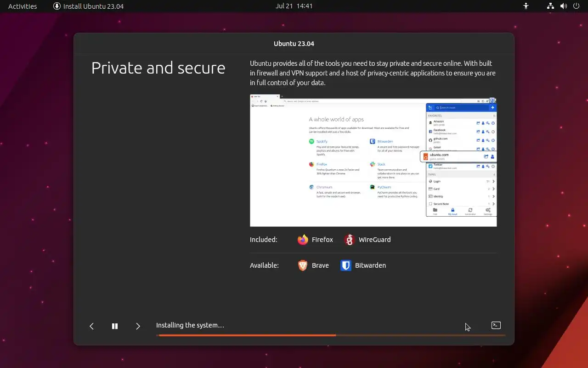Click the Included: label
Viewport: 588px width, 368px height.
coord(264,240)
